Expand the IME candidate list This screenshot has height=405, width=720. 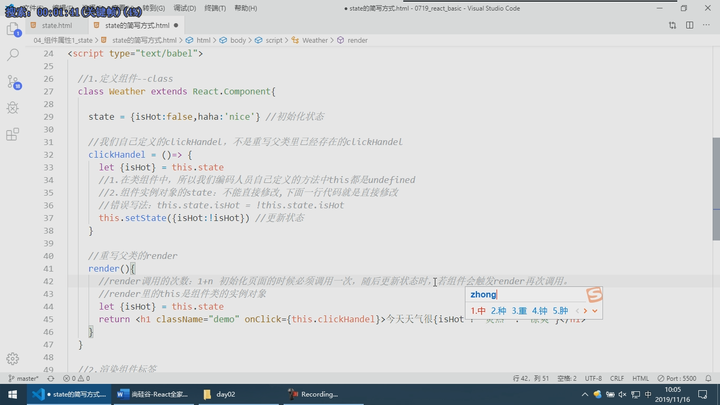tap(595, 311)
